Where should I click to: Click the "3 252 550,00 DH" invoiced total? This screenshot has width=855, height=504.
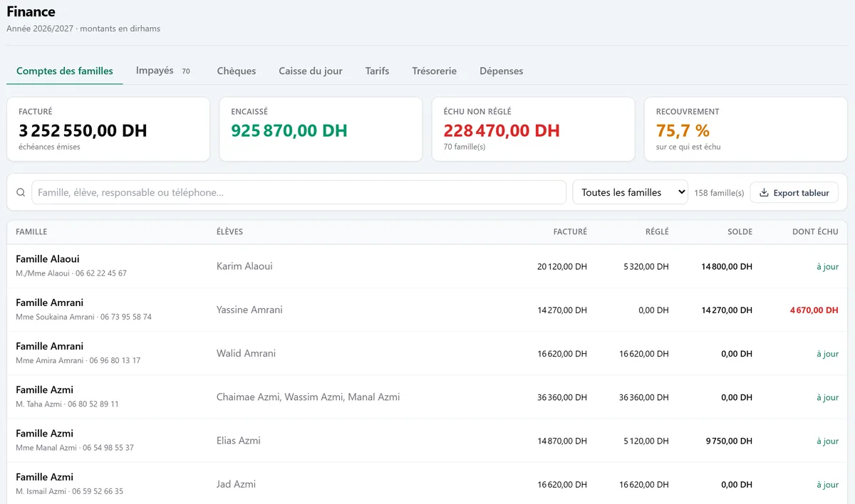coord(83,131)
